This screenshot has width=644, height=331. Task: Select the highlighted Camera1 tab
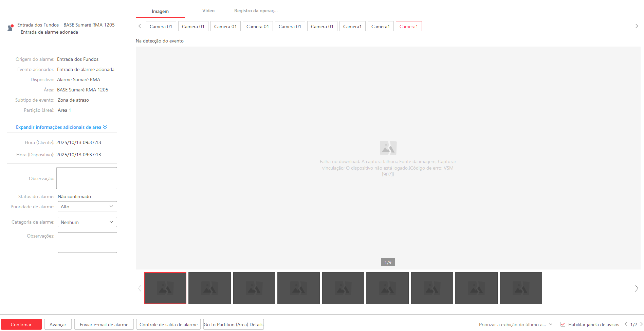408,27
